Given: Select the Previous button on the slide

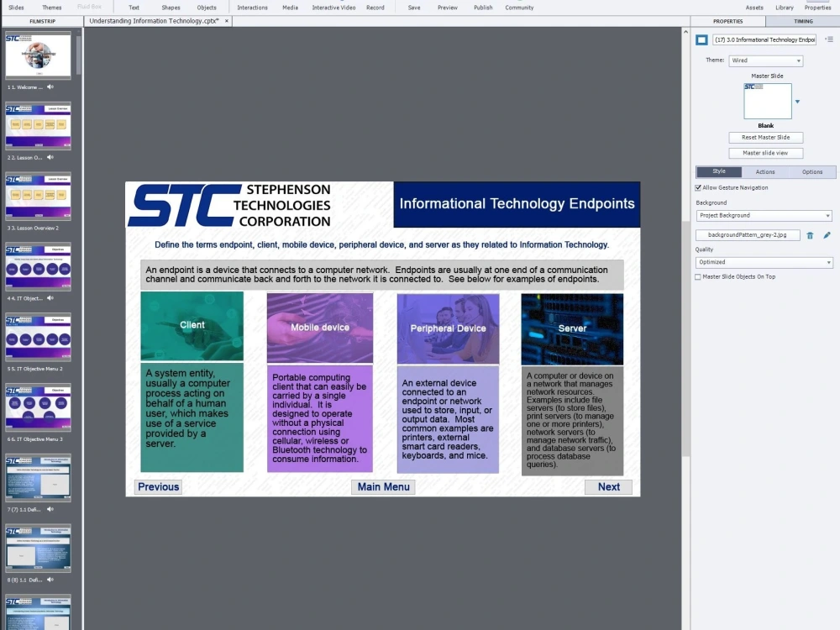Looking at the screenshot, I should click(159, 486).
